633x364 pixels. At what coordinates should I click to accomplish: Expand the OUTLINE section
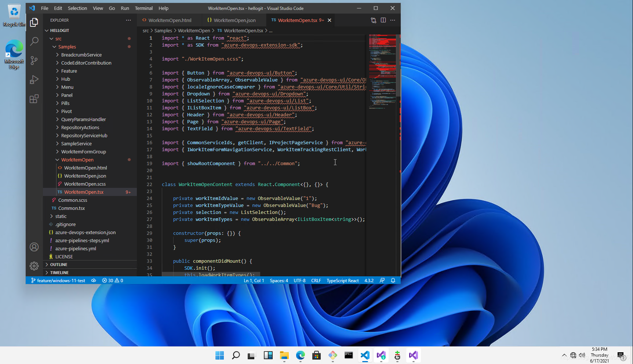90,265
